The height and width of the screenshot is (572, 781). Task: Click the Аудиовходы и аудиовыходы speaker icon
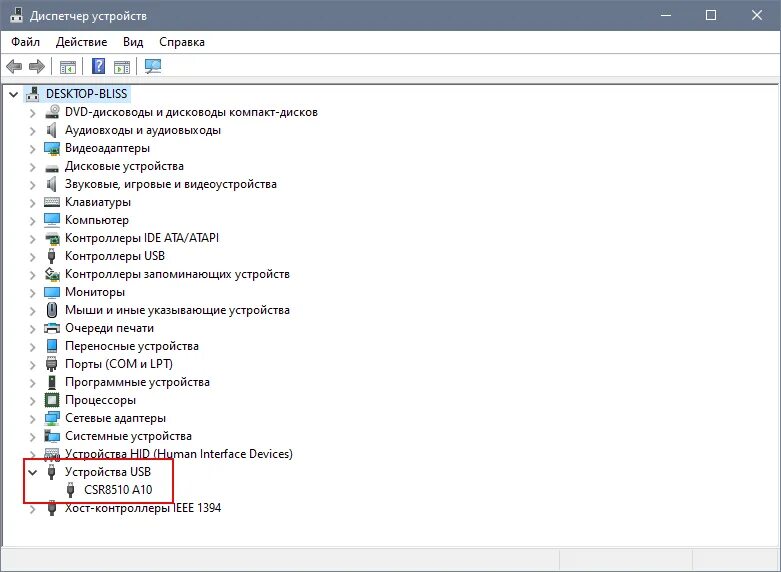[52, 130]
